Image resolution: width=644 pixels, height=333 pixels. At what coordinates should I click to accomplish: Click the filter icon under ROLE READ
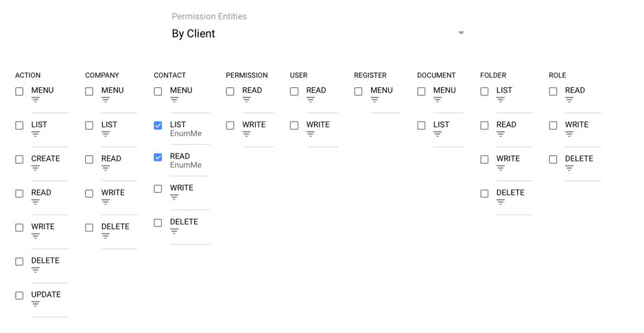click(x=569, y=100)
